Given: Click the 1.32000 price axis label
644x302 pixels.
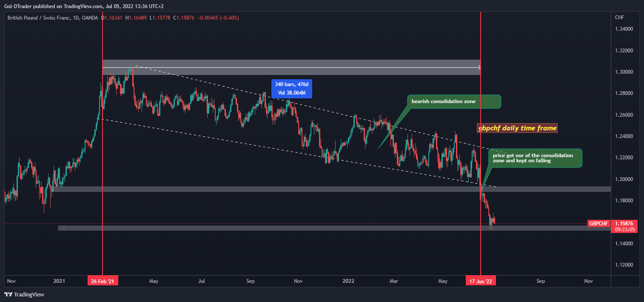Looking at the screenshot, I should 625,51.
